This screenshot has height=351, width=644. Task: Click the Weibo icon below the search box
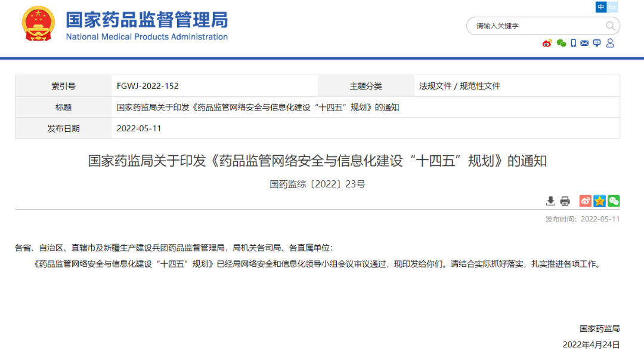point(547,43)
